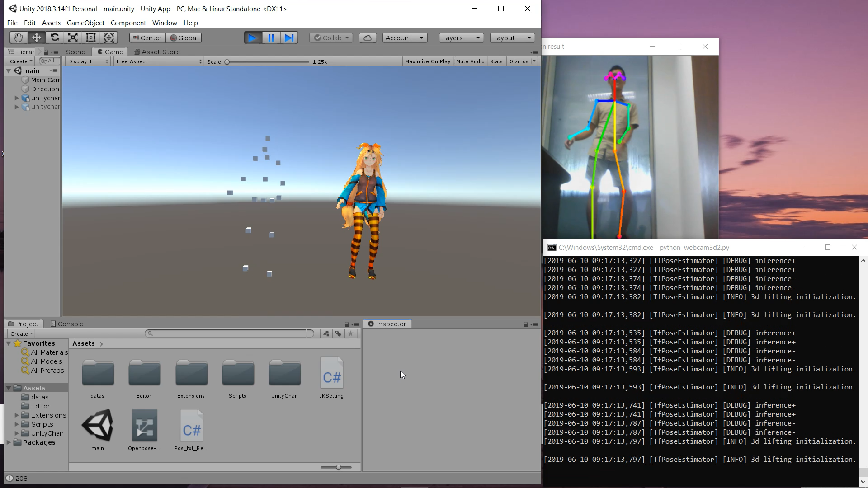Expand the Packages folder tree
This screenshot has width=868, height=488.
(x=9, y=442)
